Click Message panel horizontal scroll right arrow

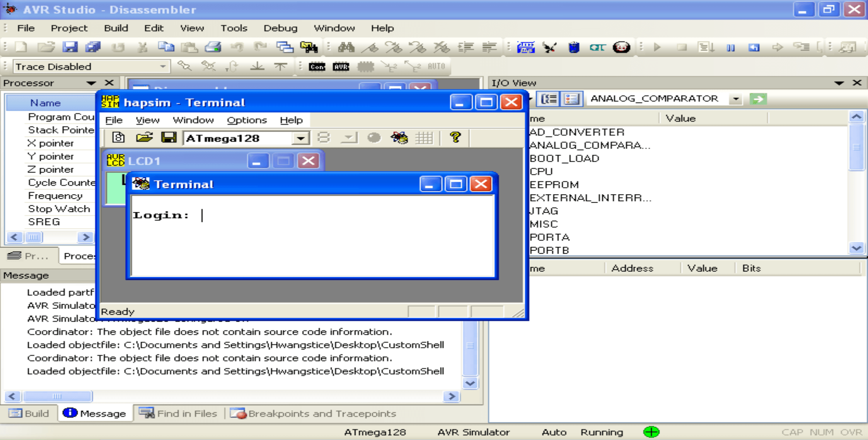pos(451,396)
